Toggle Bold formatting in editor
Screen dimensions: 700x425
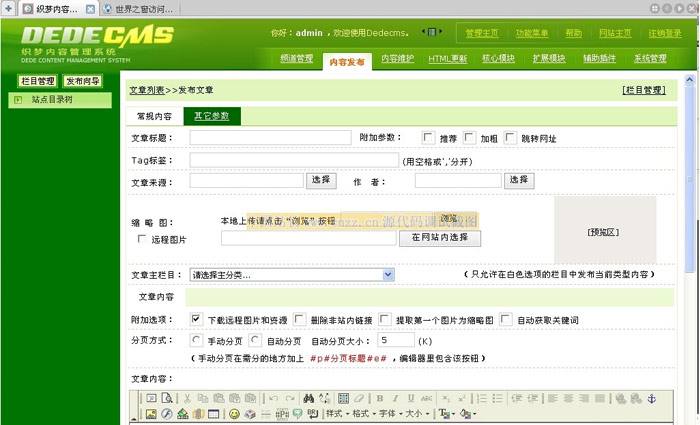379,398
